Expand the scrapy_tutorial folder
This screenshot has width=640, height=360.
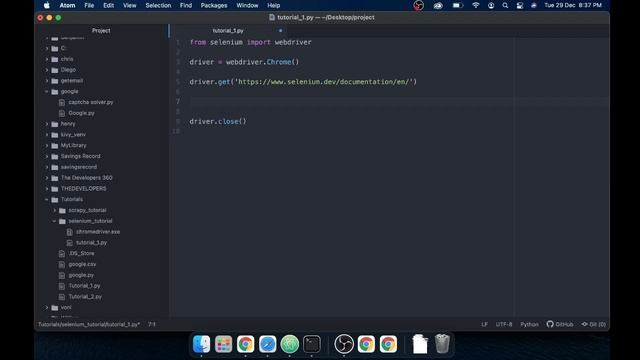[54, 210]
